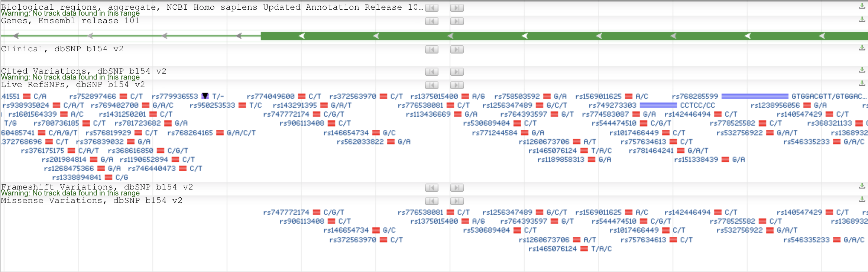This screenshot has width=868, height=272.
Task: Click next-feature arrow in Clinical dbSNP track
Action: pyautogui.click(x=457, y=49)
